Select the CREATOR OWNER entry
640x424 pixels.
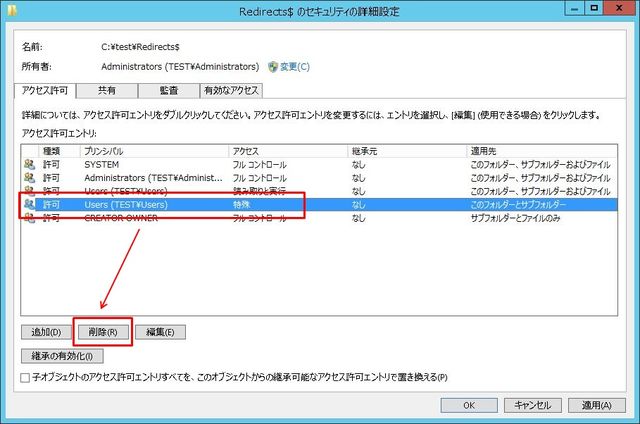tap(319, 218)
